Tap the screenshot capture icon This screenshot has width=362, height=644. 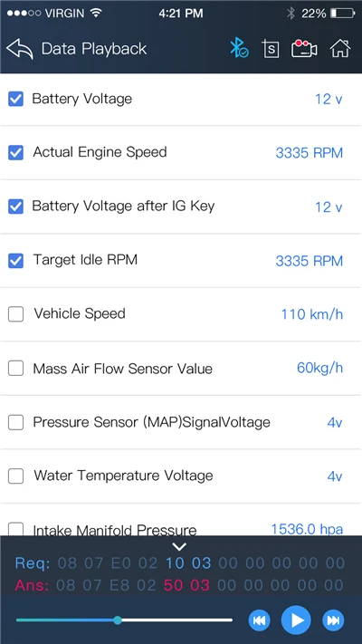point(271,49)
